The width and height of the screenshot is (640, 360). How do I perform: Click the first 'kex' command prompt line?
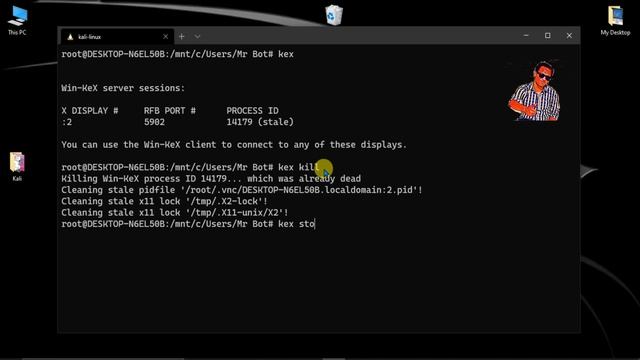click(x=177, y=54)
